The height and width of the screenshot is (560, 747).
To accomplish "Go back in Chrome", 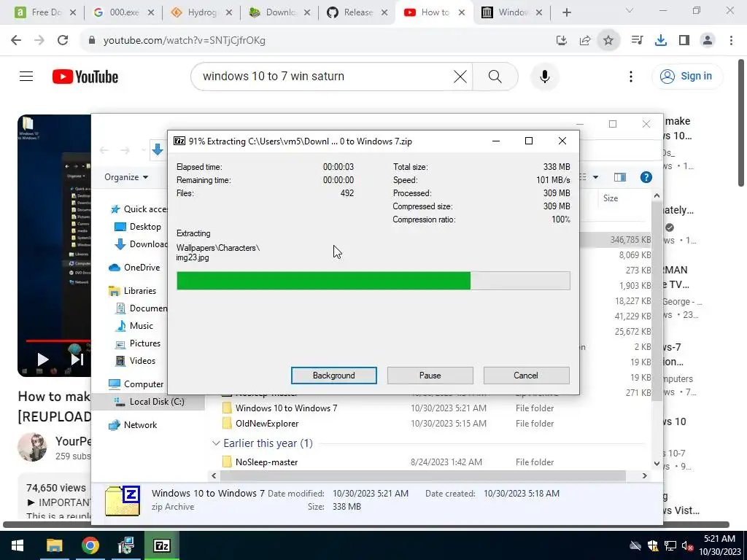I will pyautogui.click(x=16, y=41).
